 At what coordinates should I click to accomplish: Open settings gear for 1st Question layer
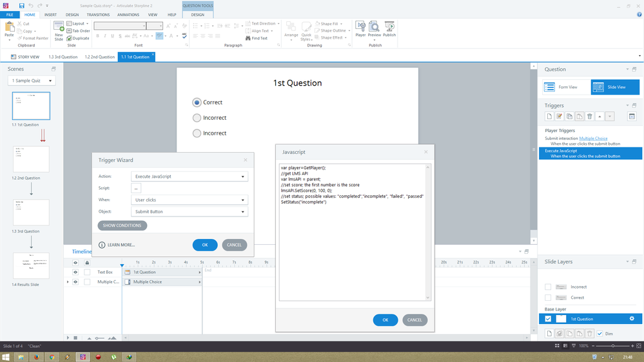(x=632, y=319)
